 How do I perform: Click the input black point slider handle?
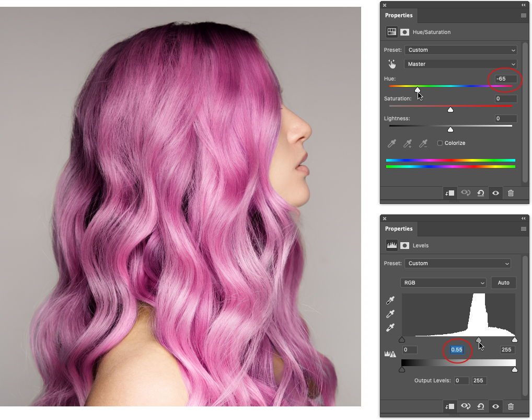[x=402, y=340]
